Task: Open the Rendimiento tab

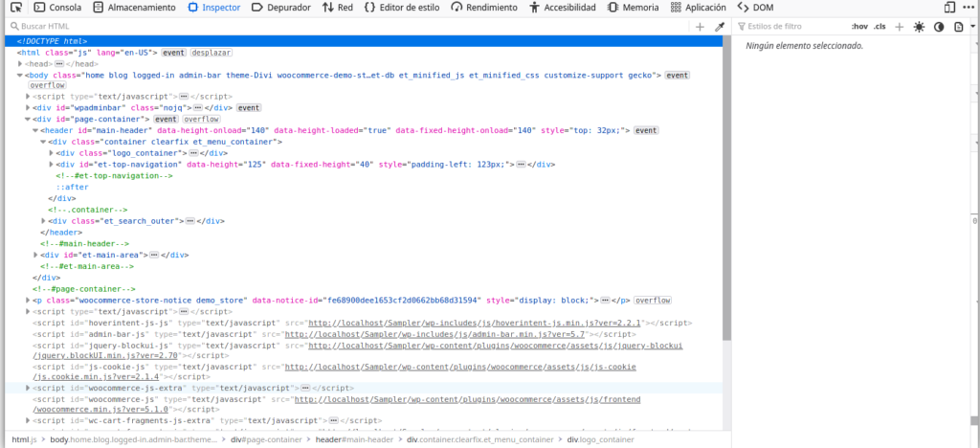Action: click(484, 8)
